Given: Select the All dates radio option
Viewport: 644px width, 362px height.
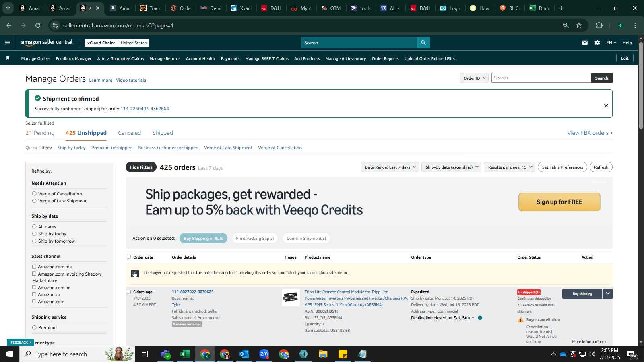Looking at the screenshot, I should pos(34,227).
